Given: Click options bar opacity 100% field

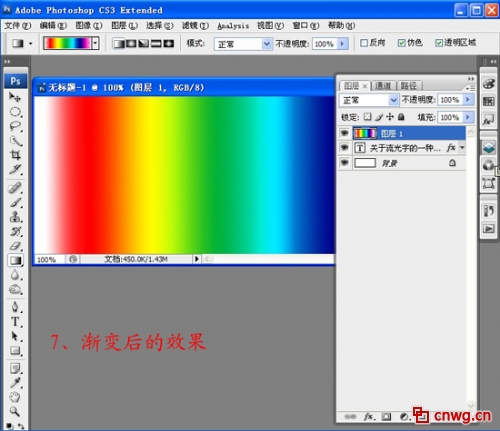Looking at the screenshot, I should click(324, 44).
